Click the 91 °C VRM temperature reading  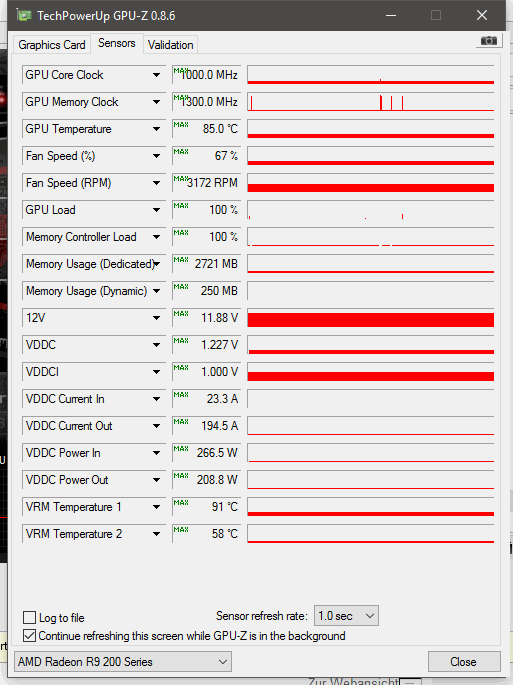[206, 507]
